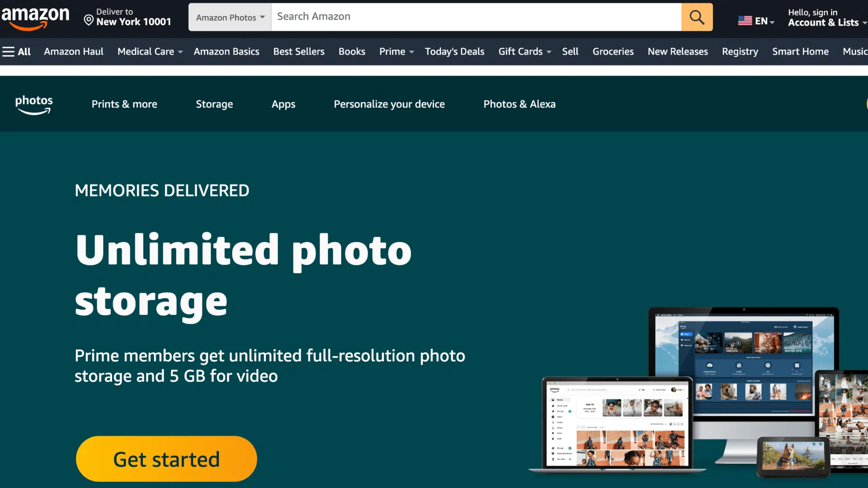Go to Smart Home
The height and width of the screenshot is (488, 868).
click(x=800, y=52)
